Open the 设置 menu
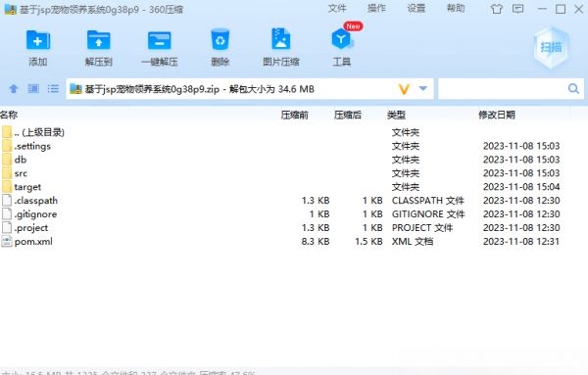Viewport: 588px width, 375px height. [x=416, y=8]
